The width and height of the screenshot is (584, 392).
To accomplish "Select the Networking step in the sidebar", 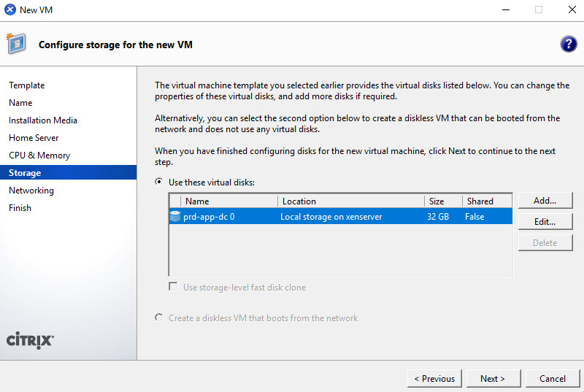I will coord(31,191).
